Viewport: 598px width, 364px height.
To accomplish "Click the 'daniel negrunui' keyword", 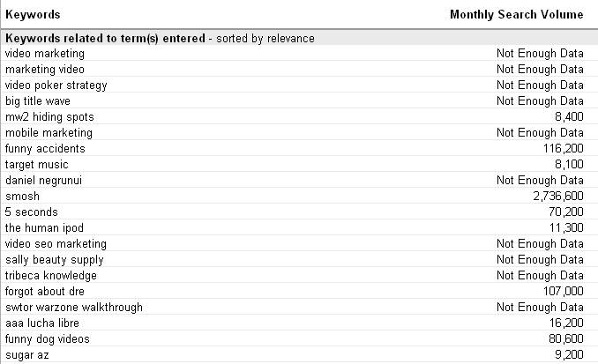I will (45, 180).
